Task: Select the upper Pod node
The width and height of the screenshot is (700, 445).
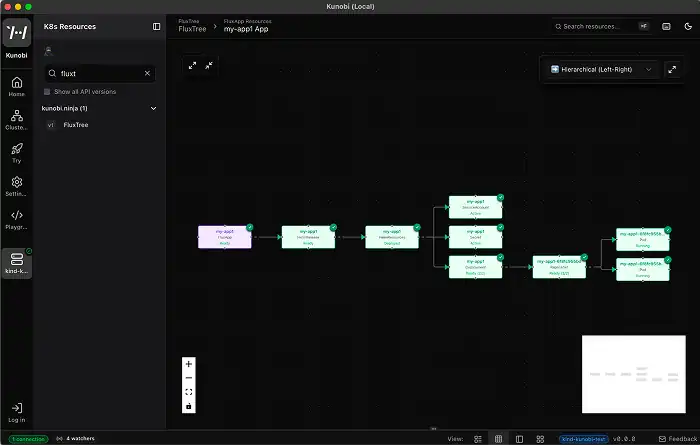Action: pyautogui.click(x=642, y=240)
